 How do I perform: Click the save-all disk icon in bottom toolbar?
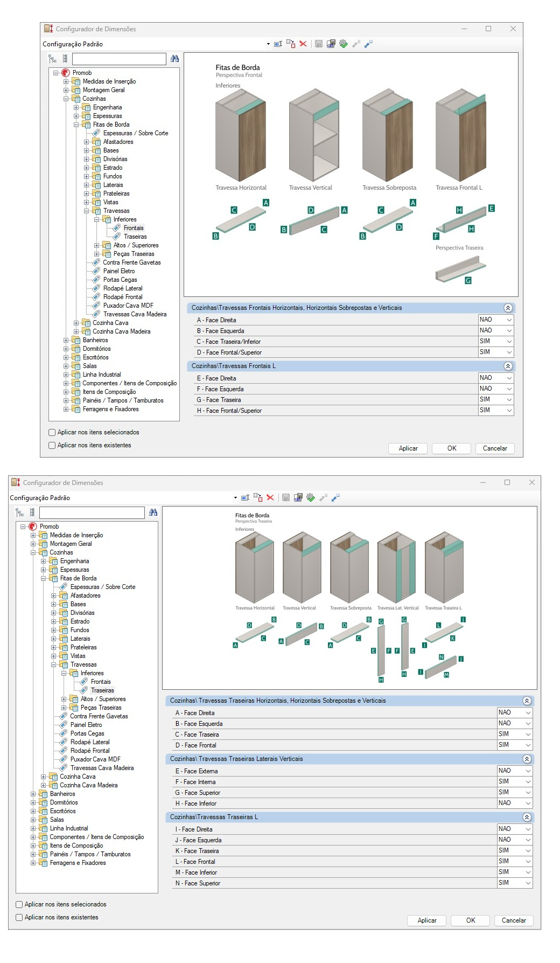(298, 497)
